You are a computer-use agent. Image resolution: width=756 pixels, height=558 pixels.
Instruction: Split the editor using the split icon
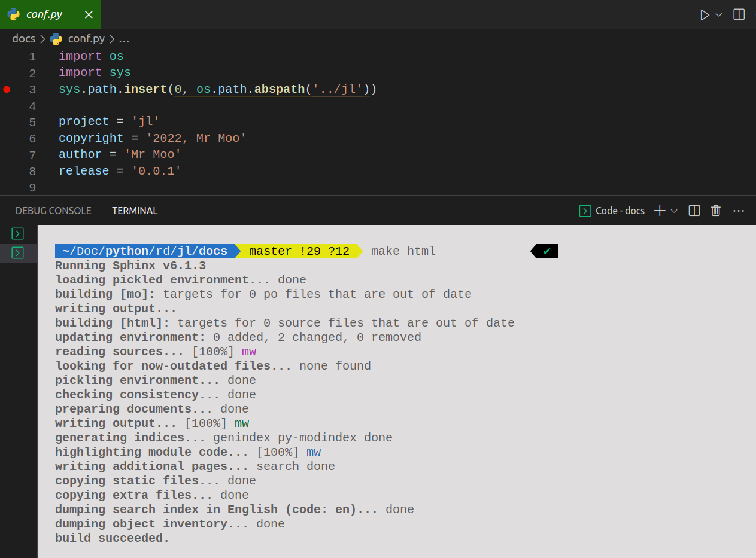point(739,14)
